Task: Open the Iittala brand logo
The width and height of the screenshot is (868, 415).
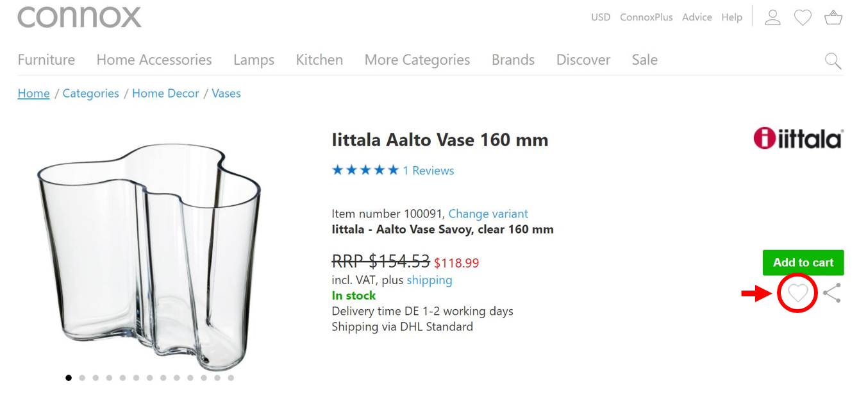Action: click(x=798, y=139)
